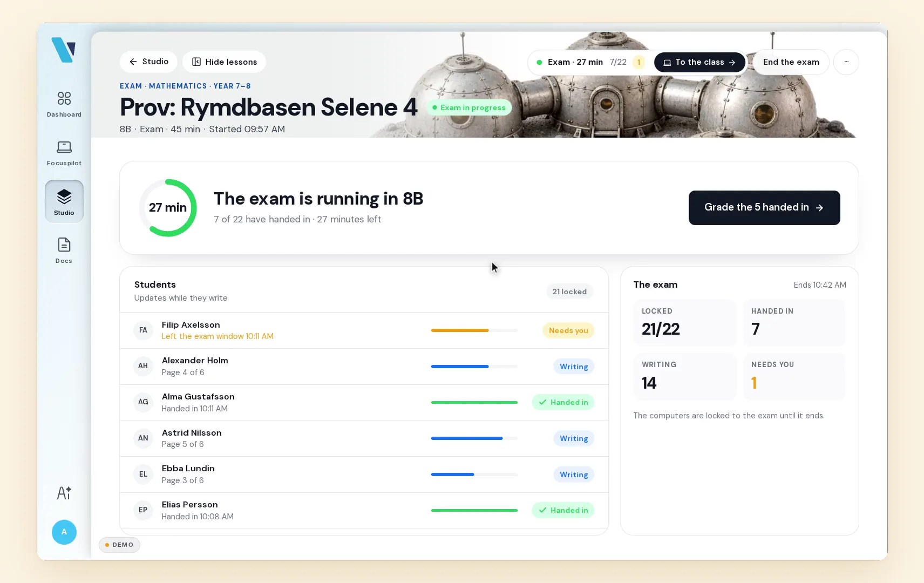Click the AI text assistant icon
The width and height of the screenshot is (924, 583).
(x=64, y=493)
